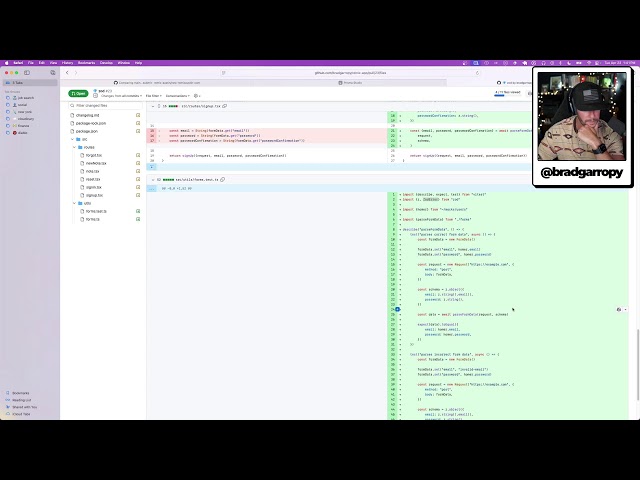Viewport: 640px width, 480px height.
Task: Open Safari's File menu
Action: pos(31,63)
